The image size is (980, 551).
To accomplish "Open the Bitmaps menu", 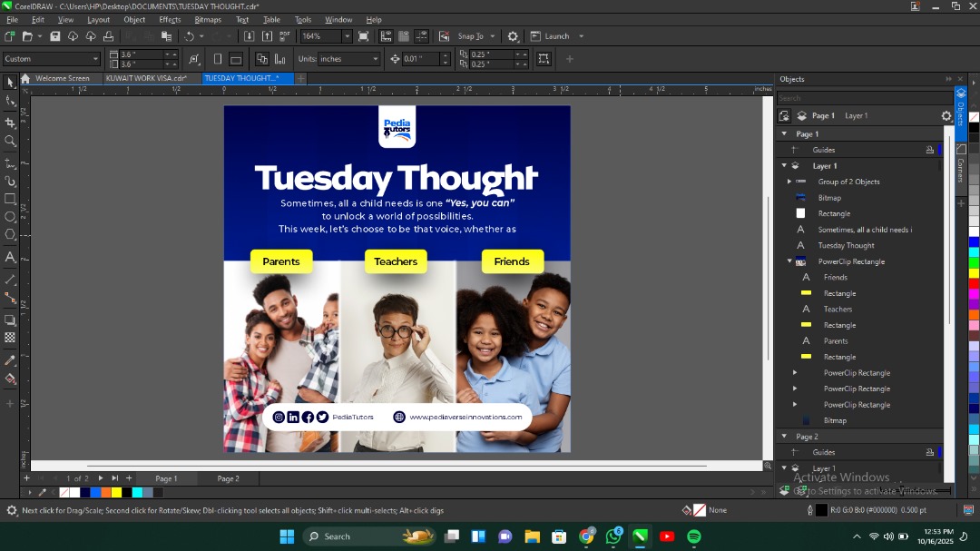I will pos(208,19).
